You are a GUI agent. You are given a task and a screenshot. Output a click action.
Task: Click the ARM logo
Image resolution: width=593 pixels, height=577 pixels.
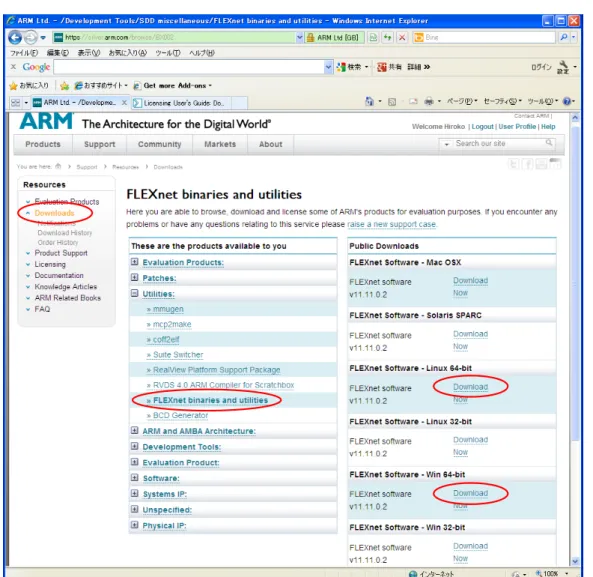tap(46, 121)
